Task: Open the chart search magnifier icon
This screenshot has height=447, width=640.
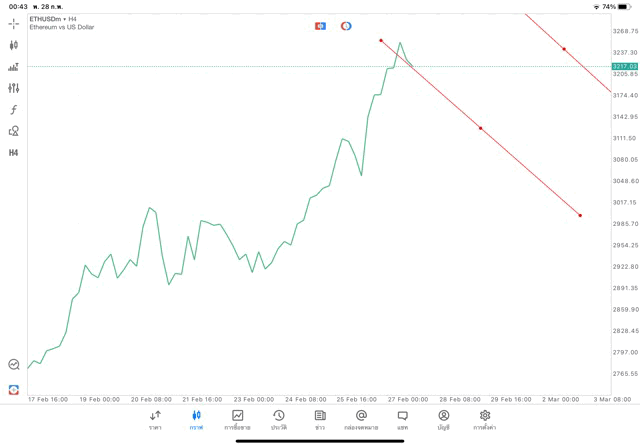Action: pos(14,365)
